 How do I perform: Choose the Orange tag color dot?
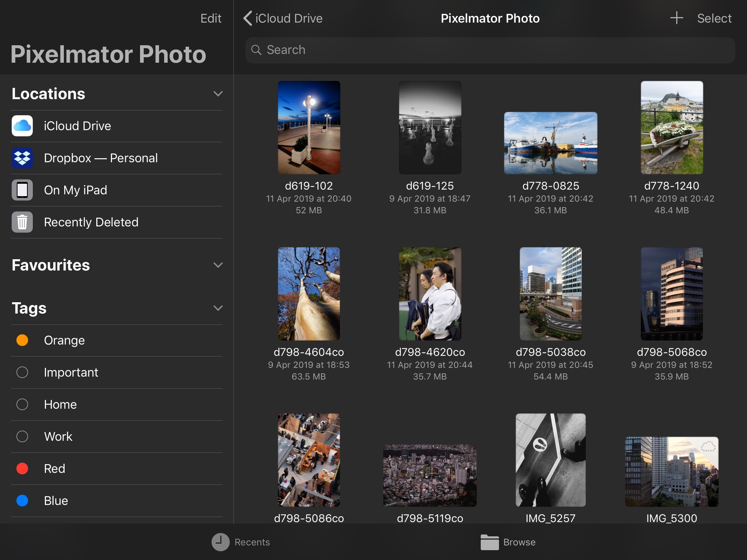[22, 340]
